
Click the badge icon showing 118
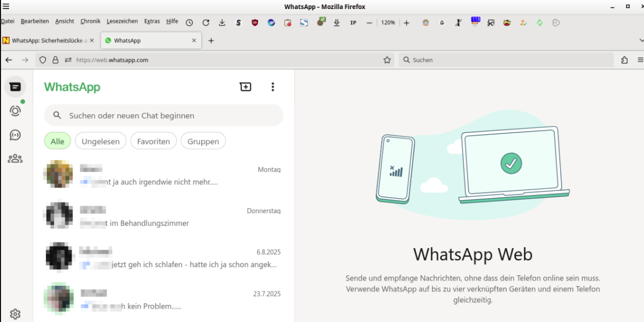475,22
